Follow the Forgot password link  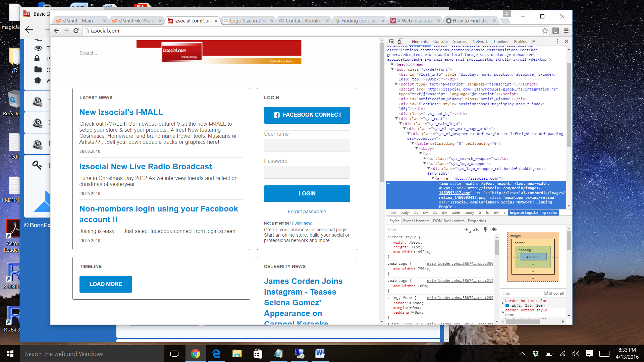[307, 212]
